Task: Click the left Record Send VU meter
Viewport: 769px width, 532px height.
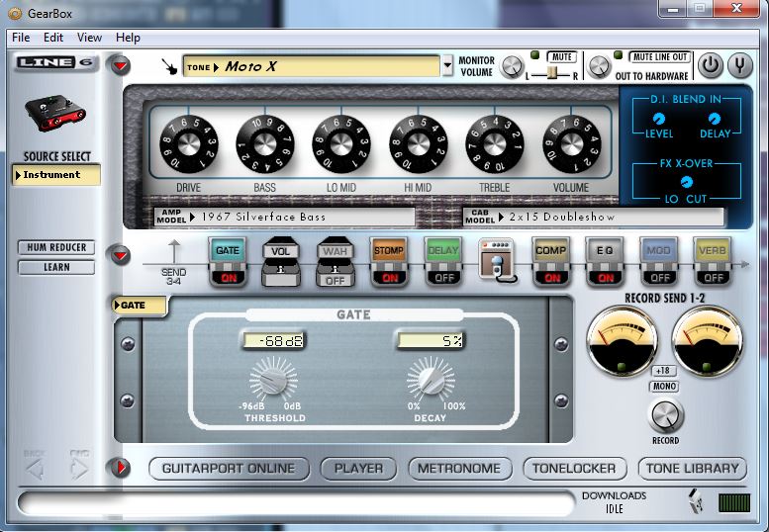Action: pyautogui.click(x=622, y=341)
